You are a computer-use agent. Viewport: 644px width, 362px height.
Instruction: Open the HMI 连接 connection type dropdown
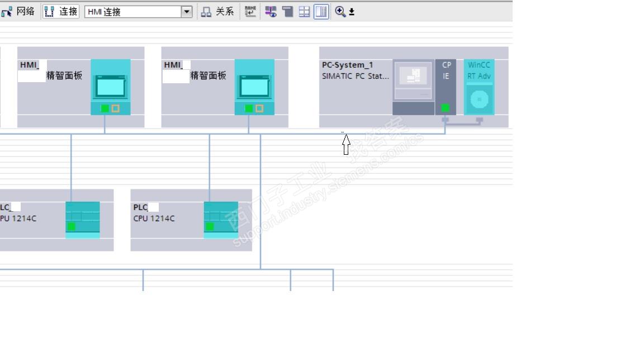pos(187,12)
